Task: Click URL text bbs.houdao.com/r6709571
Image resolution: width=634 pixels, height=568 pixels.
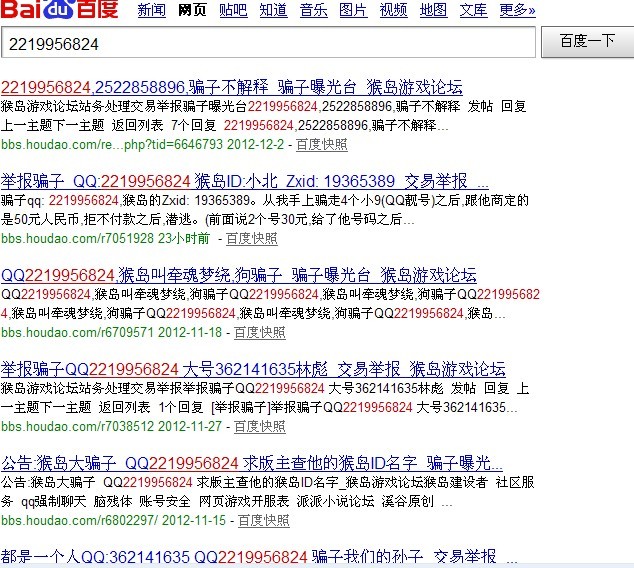Action: (77, 332)
